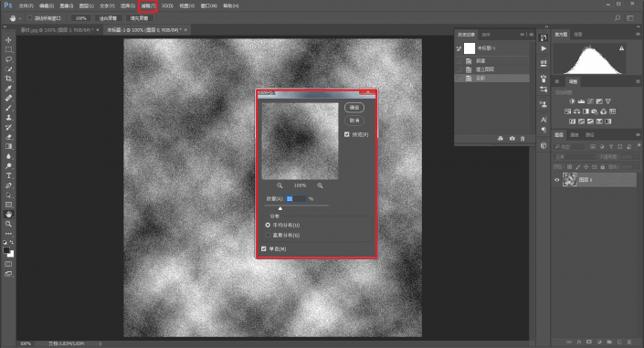Screen dimensions: 644x348
Task: Click zoom-in magnifier in noise dialog
Action: (x=320, y=185)
